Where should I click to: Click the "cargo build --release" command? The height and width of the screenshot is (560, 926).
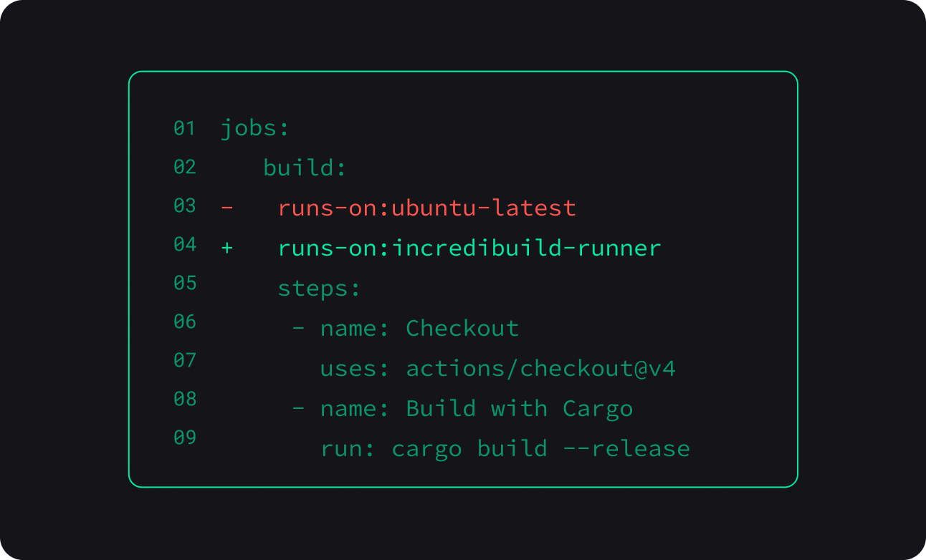(540, 449)
